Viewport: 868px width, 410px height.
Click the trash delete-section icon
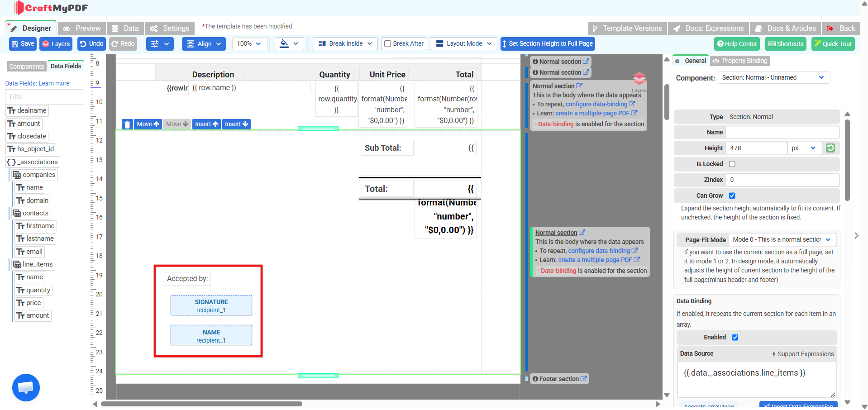pos(127,124)
